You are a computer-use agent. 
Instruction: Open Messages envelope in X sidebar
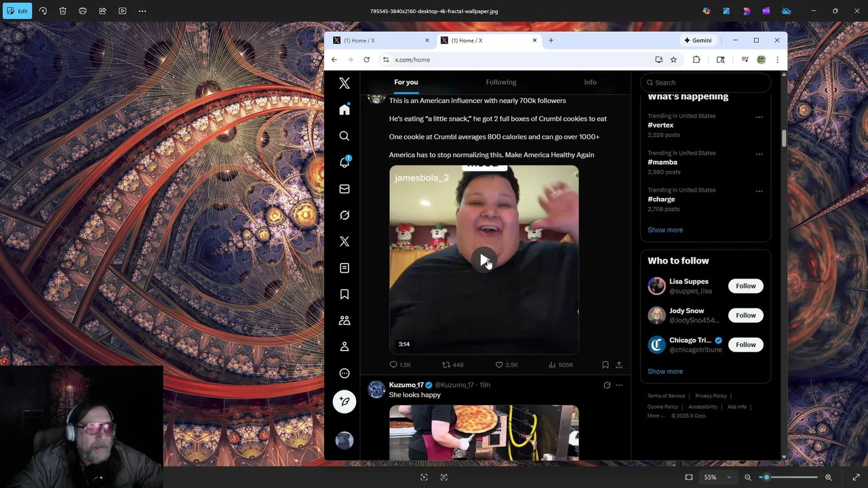tap(344, 189)
